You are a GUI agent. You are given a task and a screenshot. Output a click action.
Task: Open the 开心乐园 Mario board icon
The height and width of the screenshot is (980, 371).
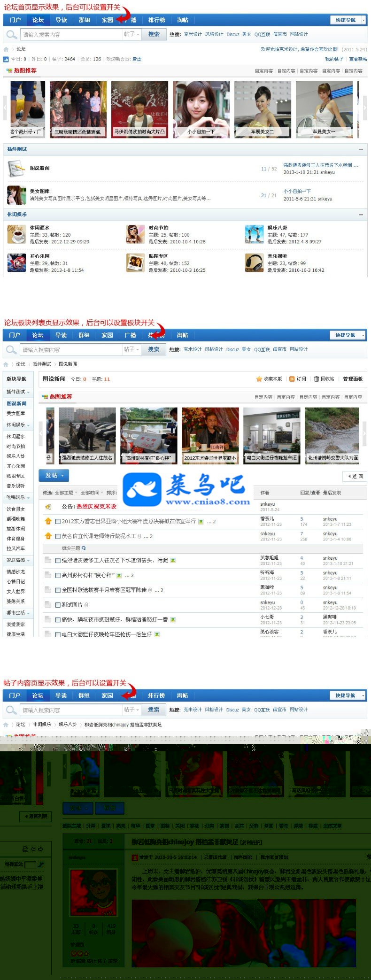point(16,263)
